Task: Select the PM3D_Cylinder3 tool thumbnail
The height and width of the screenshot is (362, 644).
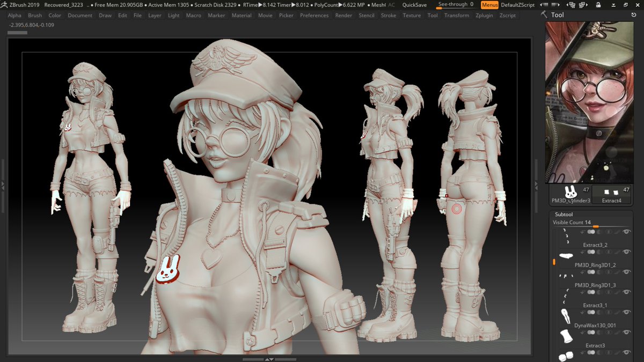Action: pos(571,195)
